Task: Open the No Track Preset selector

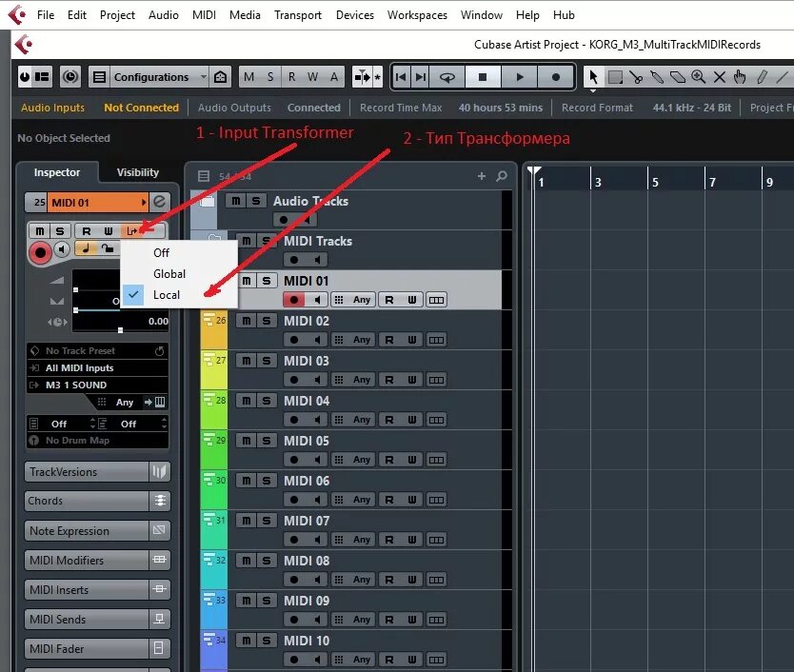Action: tap(97, 350)
